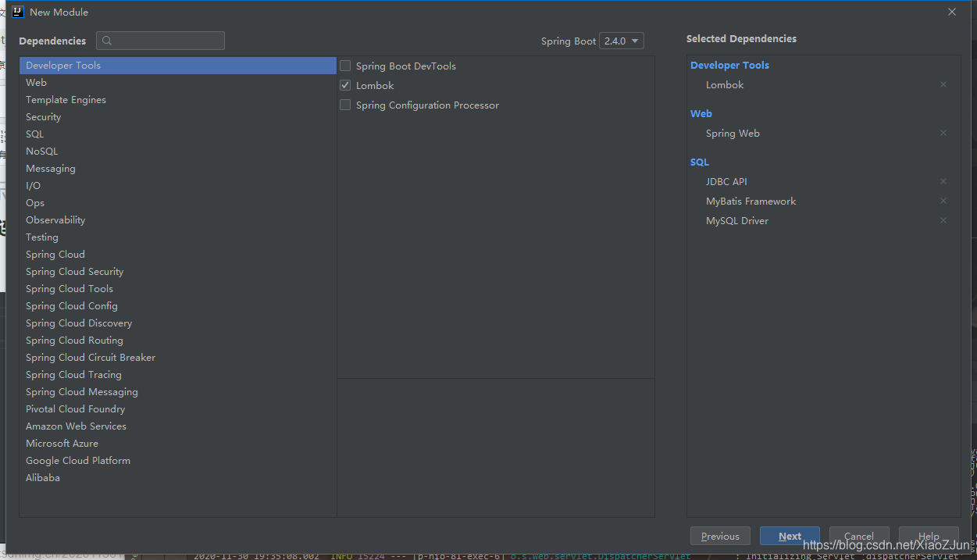Remove MySQL Driver from selected dependencies
977x560 pixels.
click(x=943, y=220)
